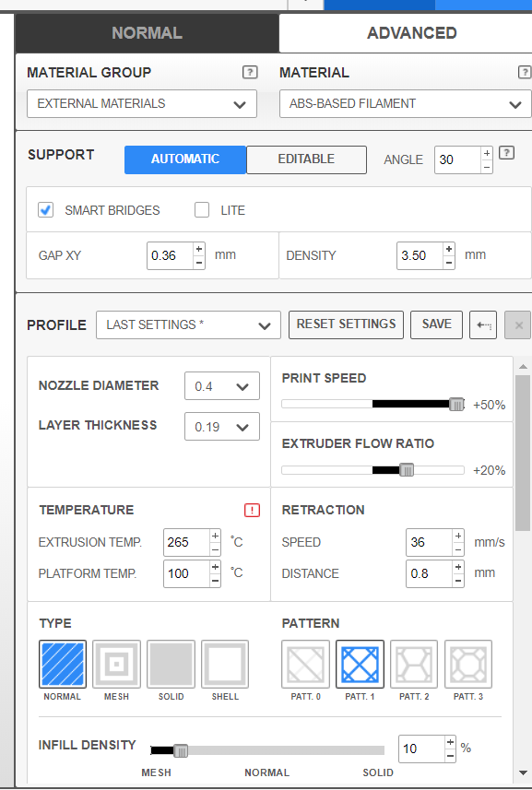Choose infill pattern Patt. 0
This screenshot has height=790, width=532.
(305, 664)
